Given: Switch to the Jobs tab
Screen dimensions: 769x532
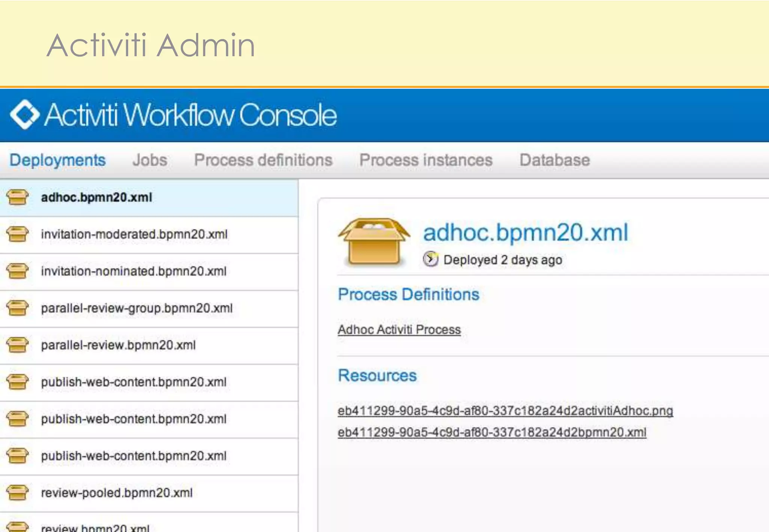Looking at the screenshot, I should (149, 160).
